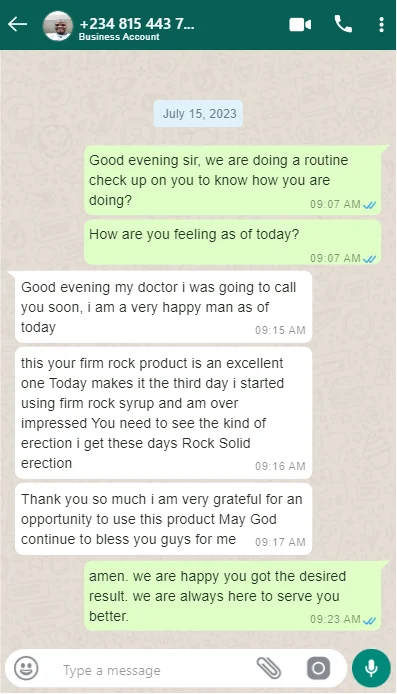Image resolution: width=397 pixels, height=694 pixels.
Task: Select the "Thank you so much" message
Action: [164, 519]
